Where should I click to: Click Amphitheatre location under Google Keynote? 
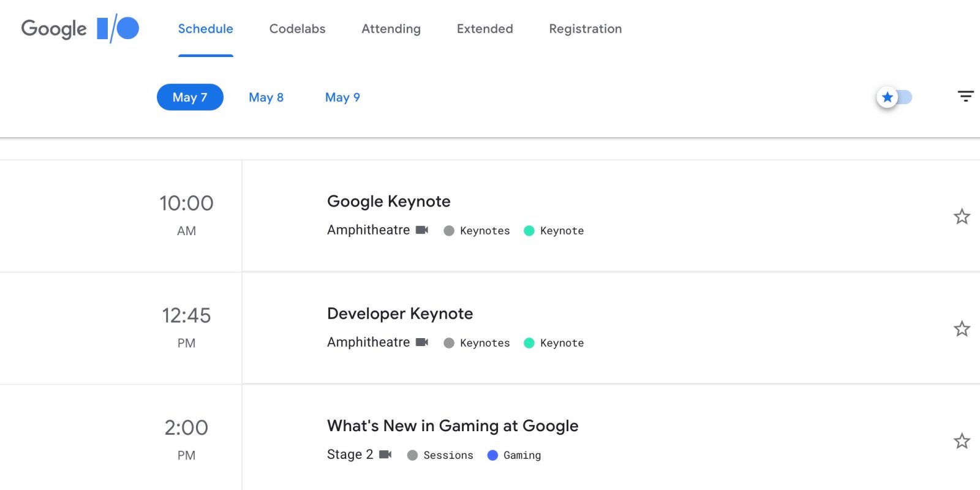click(x=368, y=230)
